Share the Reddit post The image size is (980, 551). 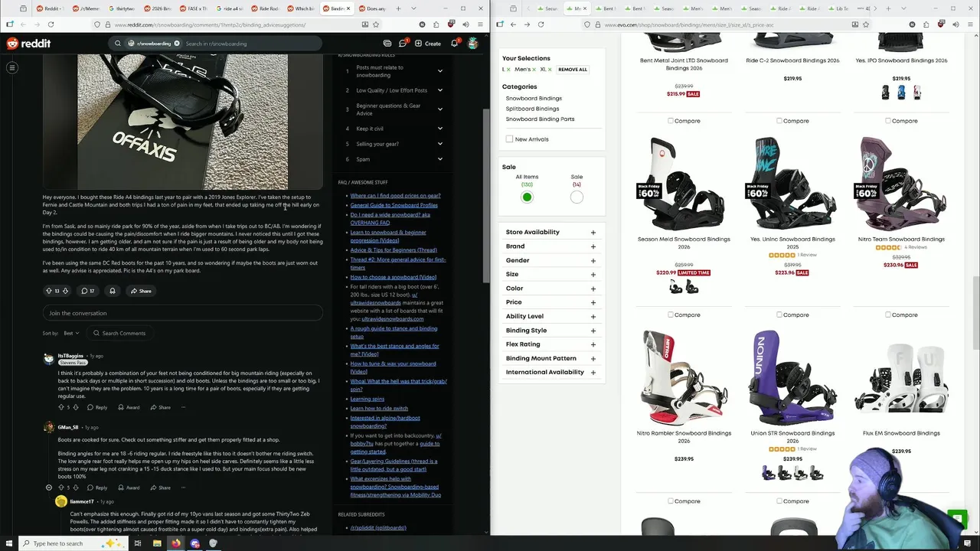coord(141,291)
